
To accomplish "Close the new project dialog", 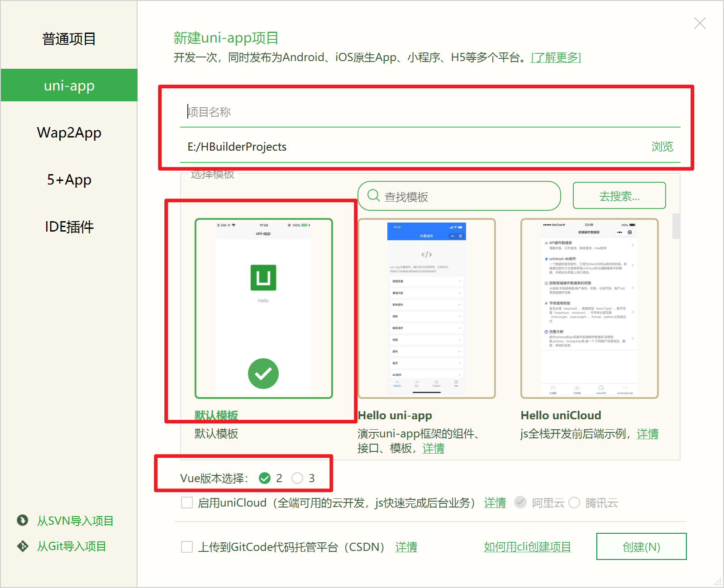I will 700,23.
